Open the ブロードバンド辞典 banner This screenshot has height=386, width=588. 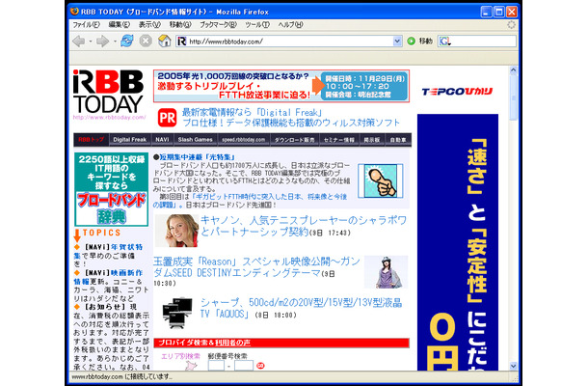click(x=112, y=189)
